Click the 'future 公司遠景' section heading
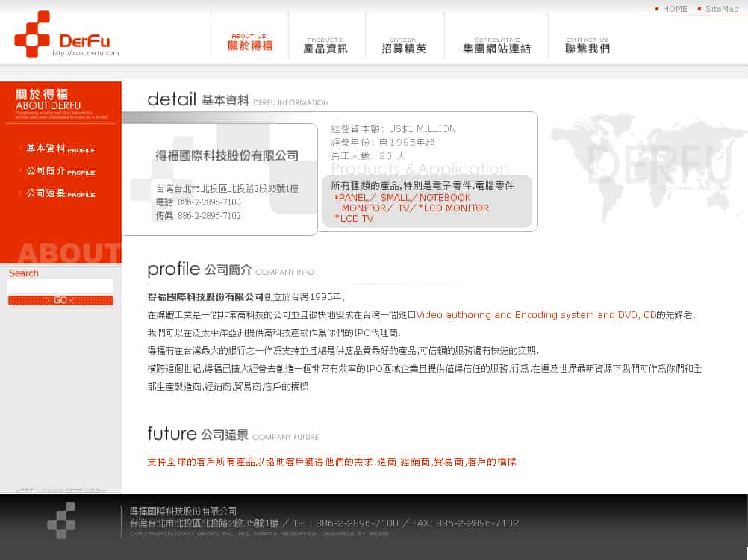Image resolution: width=748 pixels, height=560 pixels. point(198,434)
